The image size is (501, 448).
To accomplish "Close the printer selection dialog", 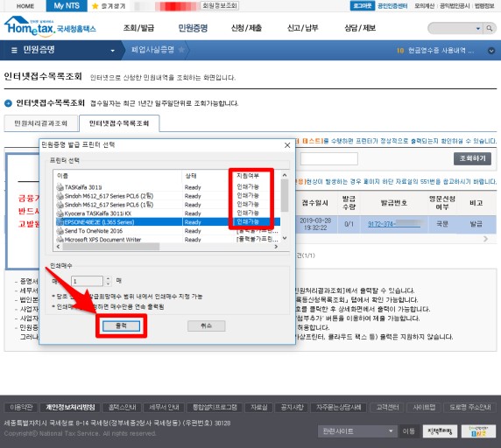I will point(287,145).
